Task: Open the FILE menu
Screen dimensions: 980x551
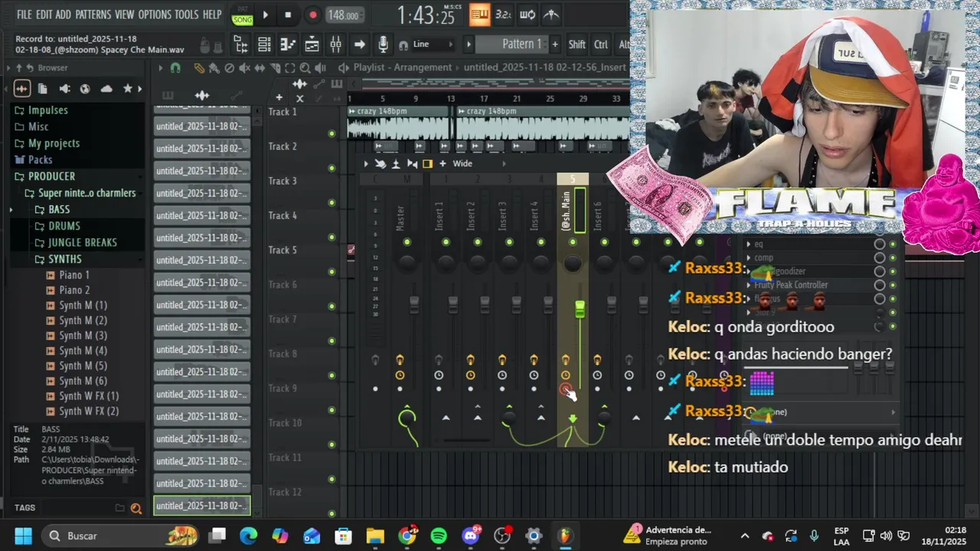Action: click(24, 15)
